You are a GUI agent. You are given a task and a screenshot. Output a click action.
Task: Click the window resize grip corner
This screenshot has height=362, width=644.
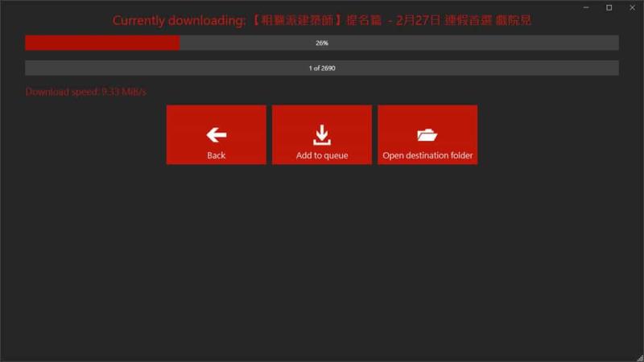click(640, 358)
